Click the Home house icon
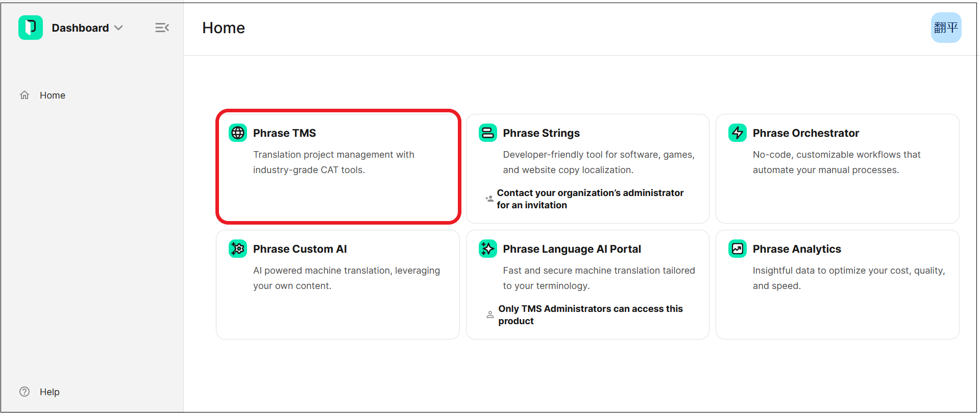 click(24, 95)
